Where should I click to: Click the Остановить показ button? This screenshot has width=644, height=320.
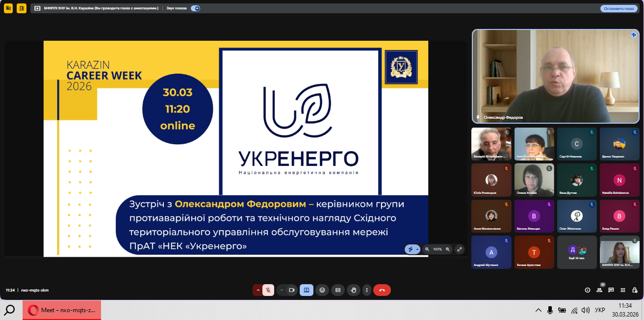click(x=618, y=8)
